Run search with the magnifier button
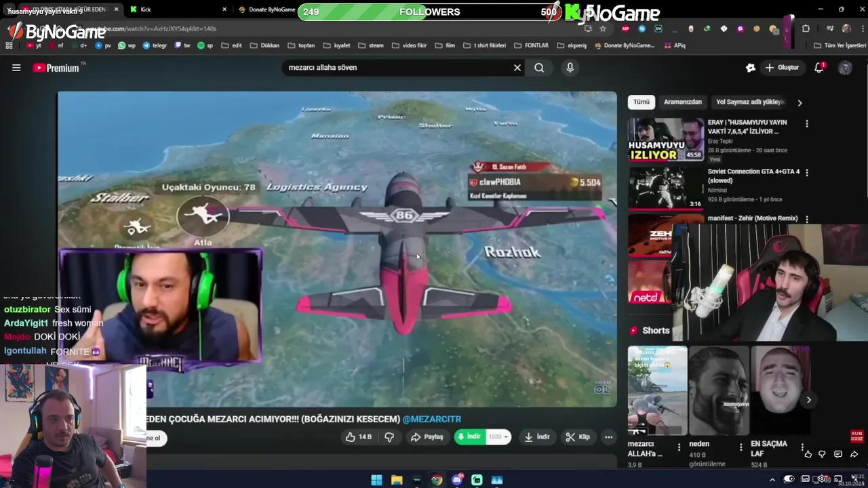The width and height of the screenshot is (868, 488). [x=539, y=68]
